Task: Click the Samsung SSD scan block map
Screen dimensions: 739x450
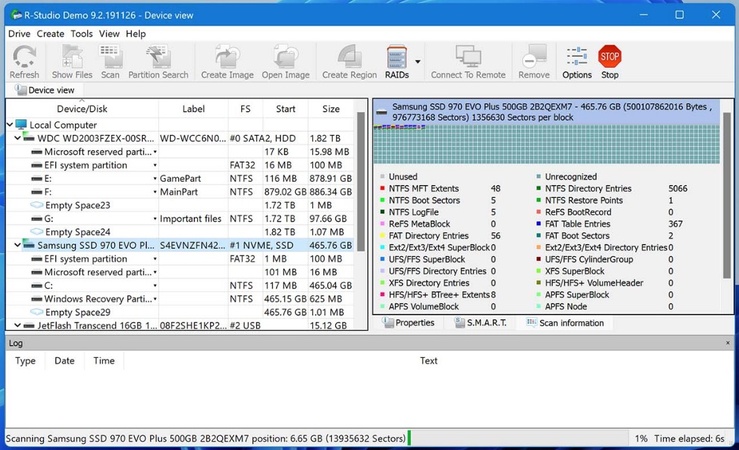Action: pos(547,144)
